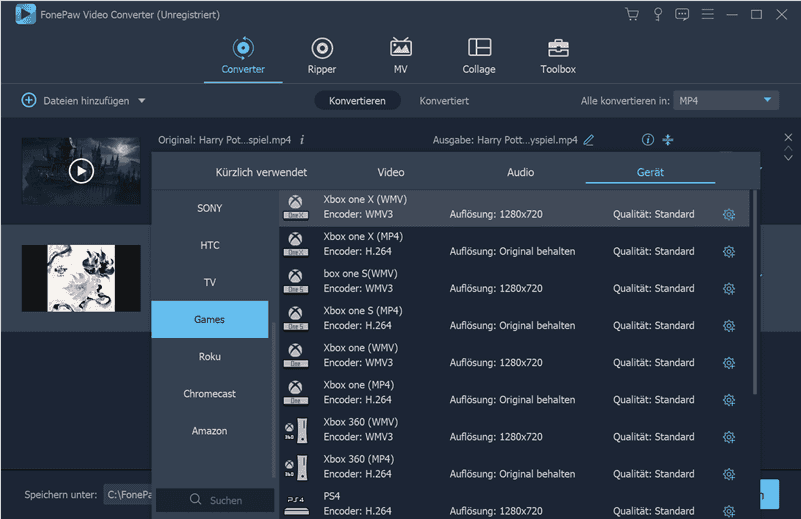Select Chromecast device category
This screenshot has height=519, width=801.
pos(209,393)
